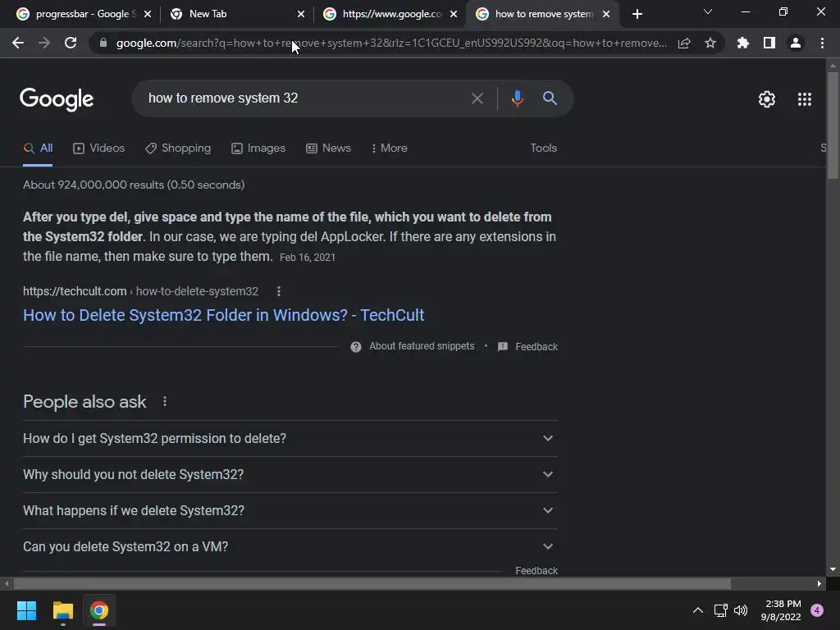Expand 'How do I get System32 permission to delete?'
This screenshot has width=840, height=630.
click(290, 438)
